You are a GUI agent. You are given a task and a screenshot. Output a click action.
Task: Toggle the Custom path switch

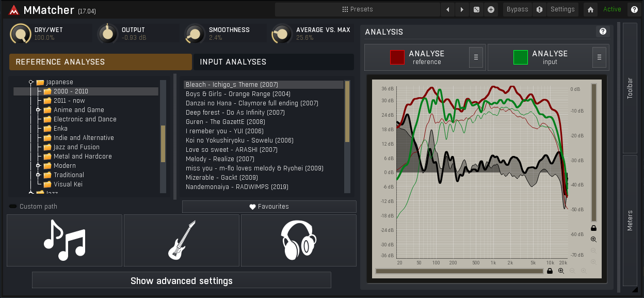click(x=13, y=207)
